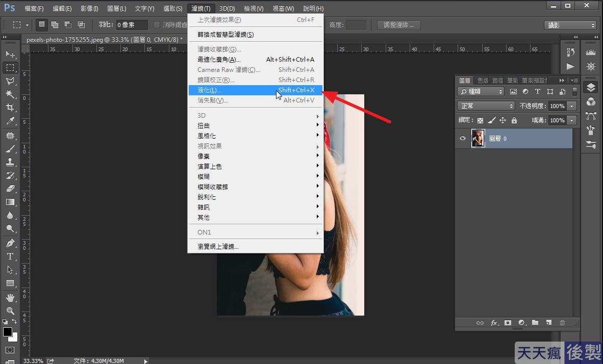603x364 pixels.
Task: Create new adjustment layer icon
Action: pyautogui.click(x=522, y=323)
